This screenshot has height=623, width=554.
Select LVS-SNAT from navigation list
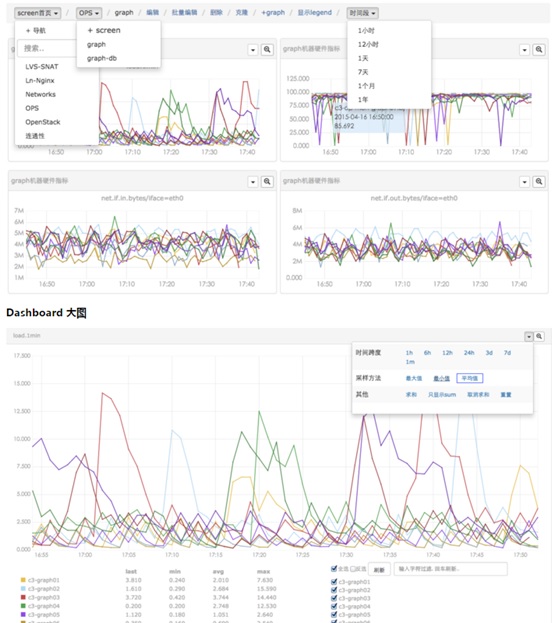click(42, 67)
